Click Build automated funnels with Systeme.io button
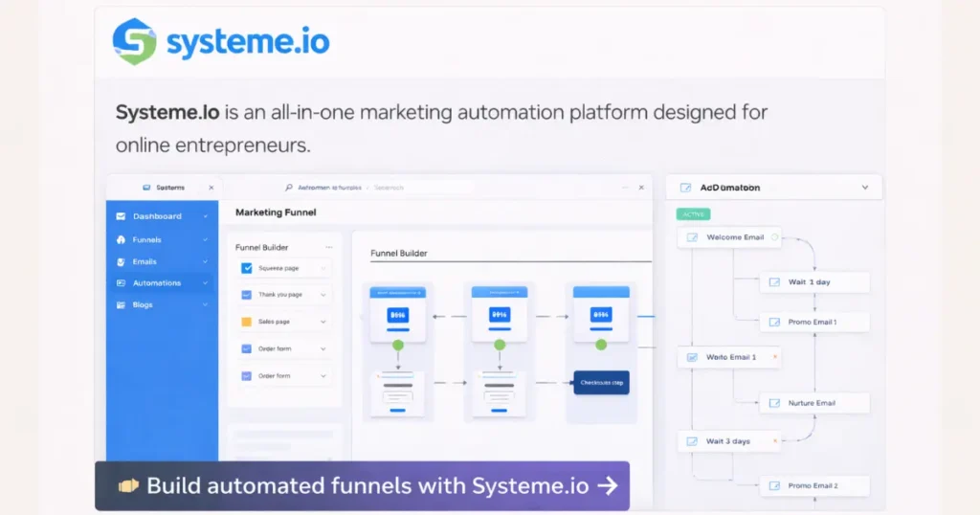The image size is (980, 515). [362, 485]
